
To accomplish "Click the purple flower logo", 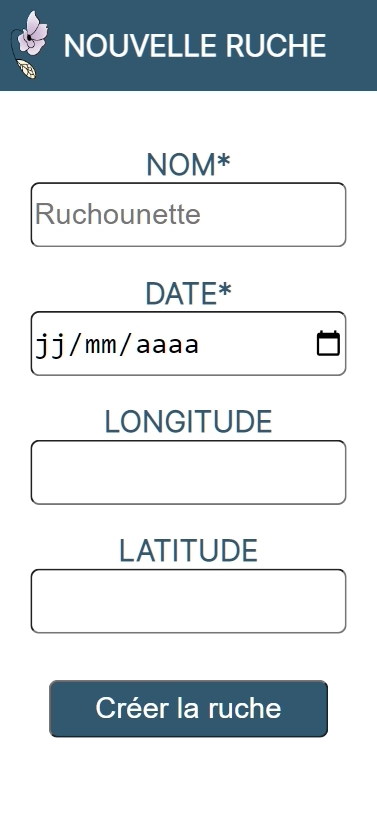I will (x=32, y=34).
